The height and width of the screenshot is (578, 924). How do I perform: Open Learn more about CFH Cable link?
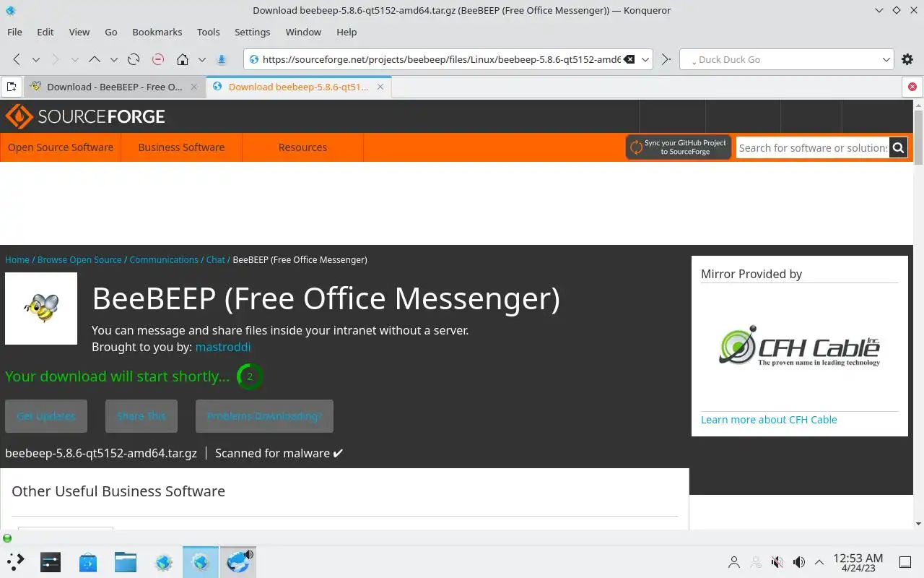coord(769,420)
